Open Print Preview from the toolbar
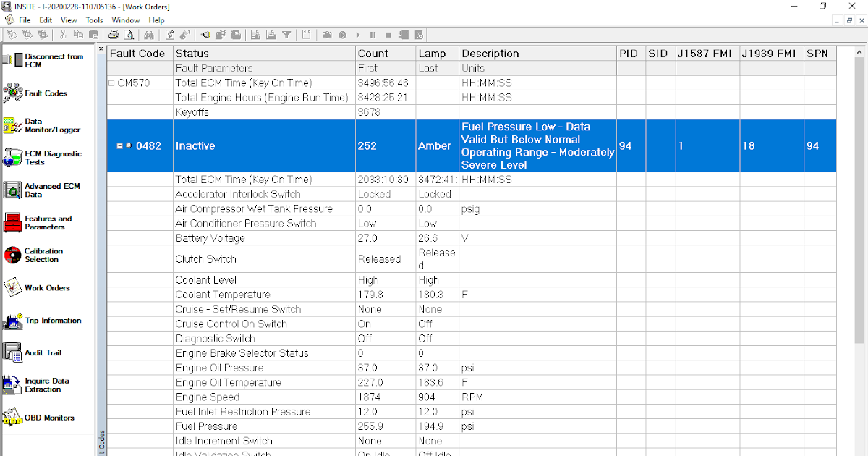868x456 pixels. (x=129, y=34)
